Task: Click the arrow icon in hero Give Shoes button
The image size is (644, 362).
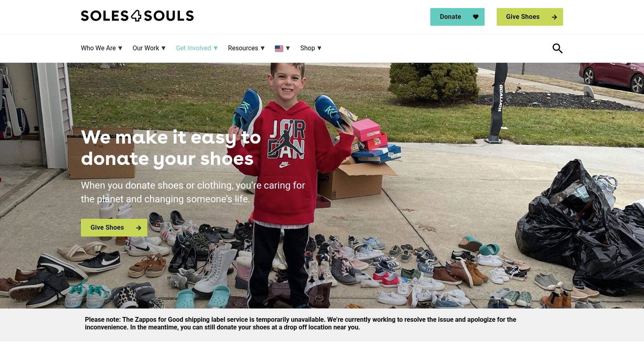Action: click(x=138, y=228)
